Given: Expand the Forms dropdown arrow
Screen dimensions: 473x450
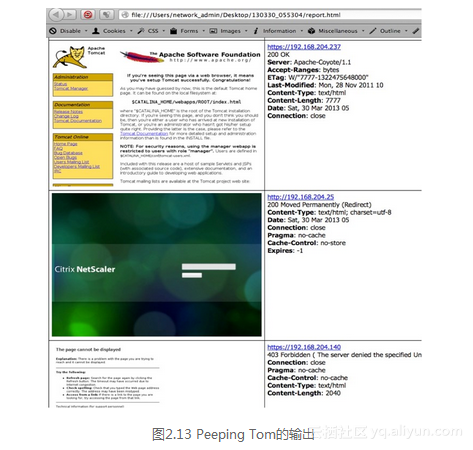Looking at the screenshot, I should tap(203, 31).
